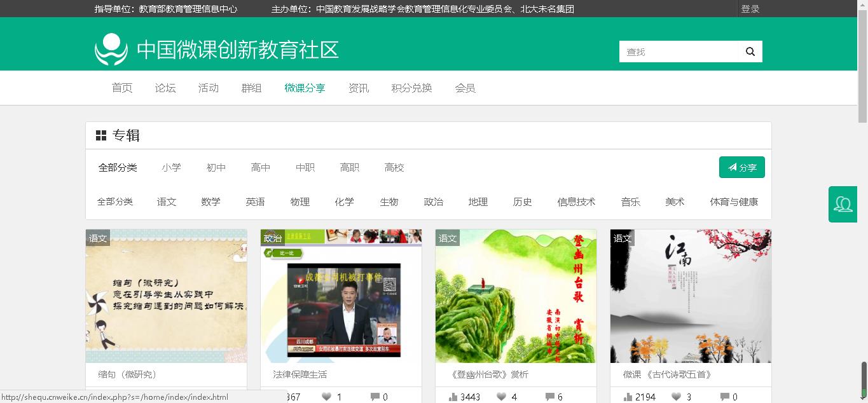Select the 高中 level filter

pos(260,167)
